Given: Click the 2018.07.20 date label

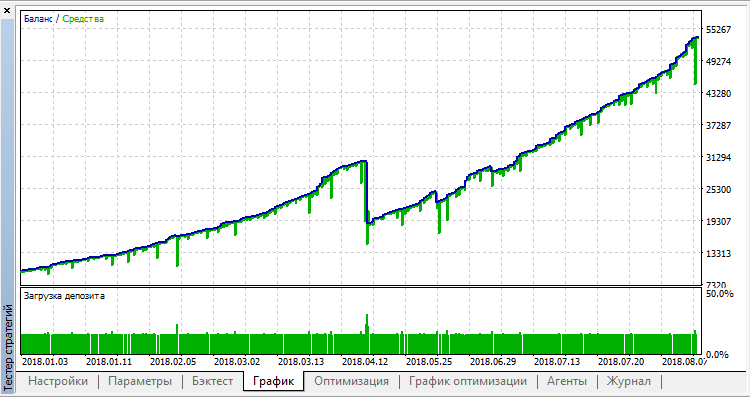Looking at the screenshot, I should [621, 361].
